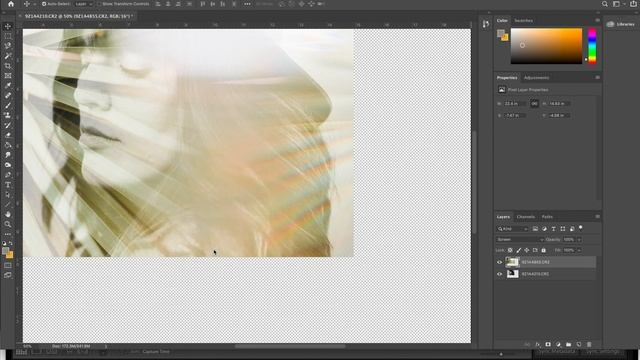640x360 pixels.
Task: Toggle Show Transform Controls checkbox
Action: point(99,4)
